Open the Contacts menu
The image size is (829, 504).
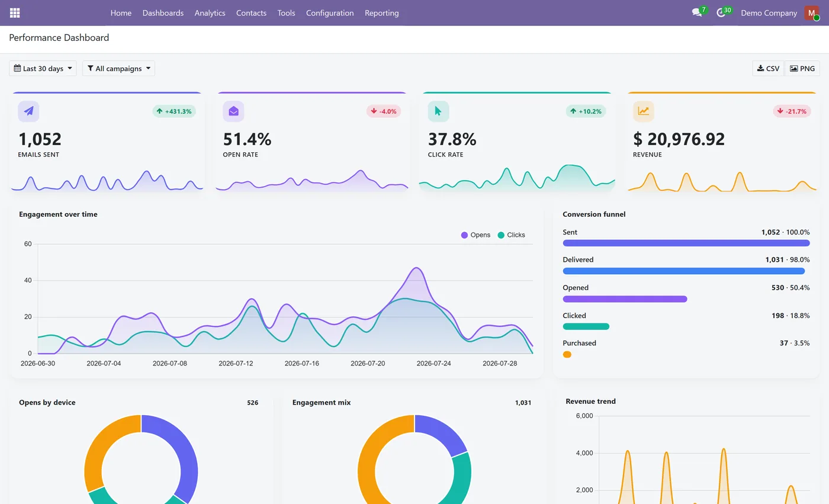[x=251, y=13]
